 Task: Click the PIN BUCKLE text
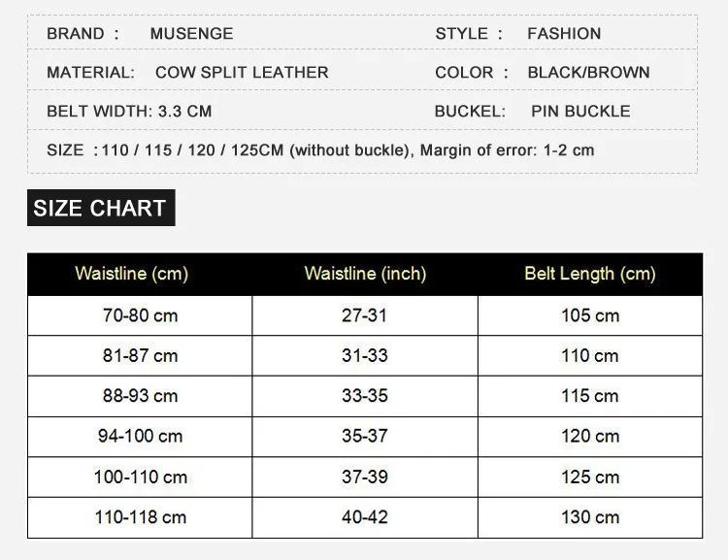[580, 112]
